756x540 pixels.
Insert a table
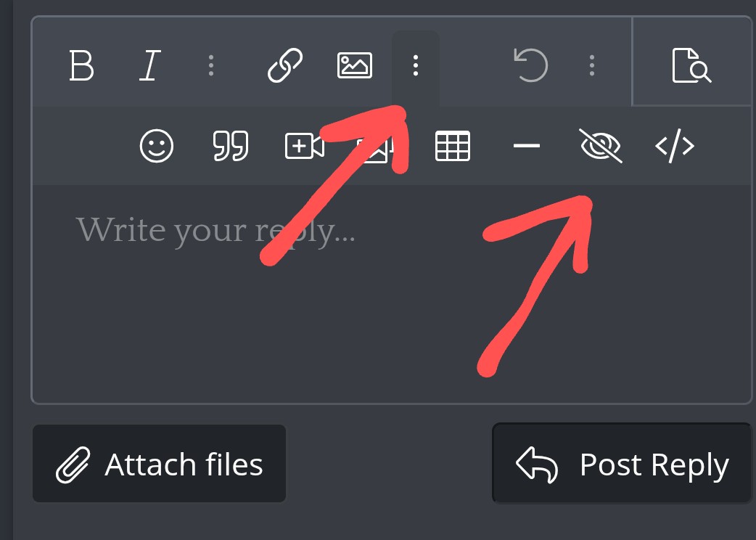(452, 146)
